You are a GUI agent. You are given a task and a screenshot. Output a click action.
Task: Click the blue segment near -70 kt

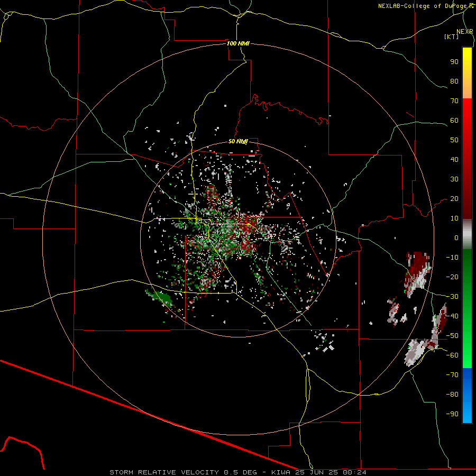tap(467, 375)
